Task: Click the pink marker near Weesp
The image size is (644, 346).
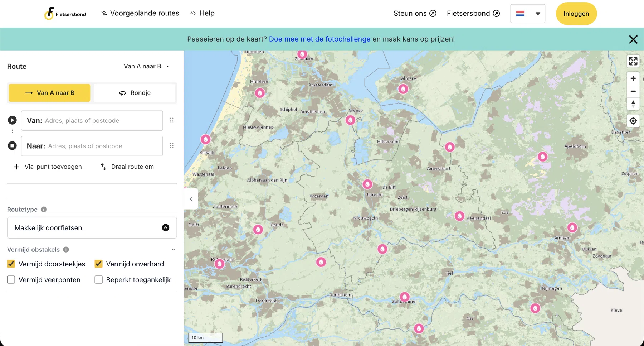Action: tap(350, 120)
